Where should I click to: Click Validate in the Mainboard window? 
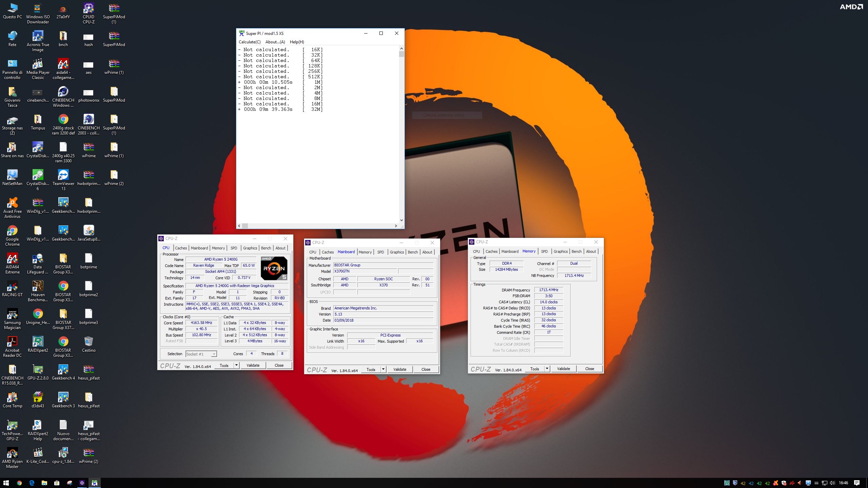[x=399, y=369]
